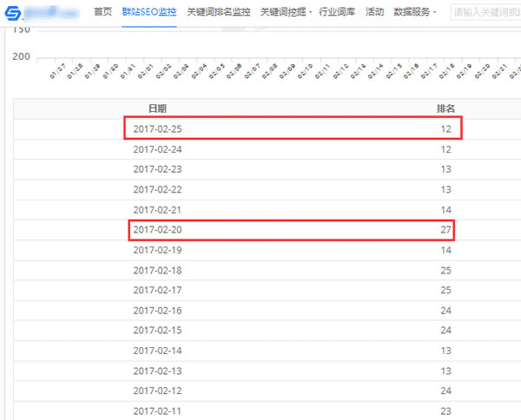This screenshot has width=521, height=420.
Task: Focus the keyword search input field
Action: 485,12
